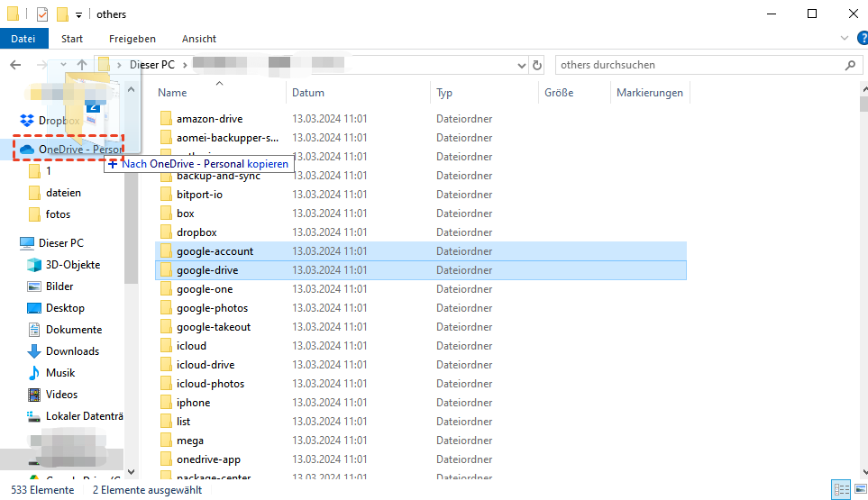Select 3D-Objekte in the navigation pane

[x=72, y=265]
